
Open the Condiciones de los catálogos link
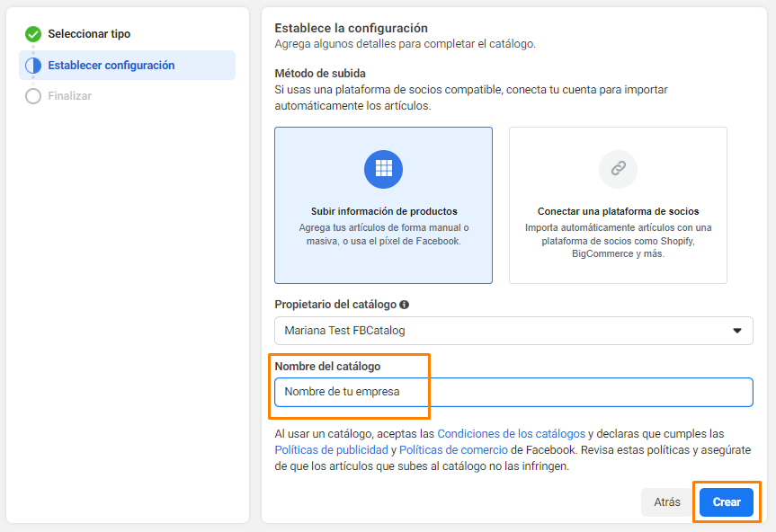pyautogui.click(x=512, y=434)
